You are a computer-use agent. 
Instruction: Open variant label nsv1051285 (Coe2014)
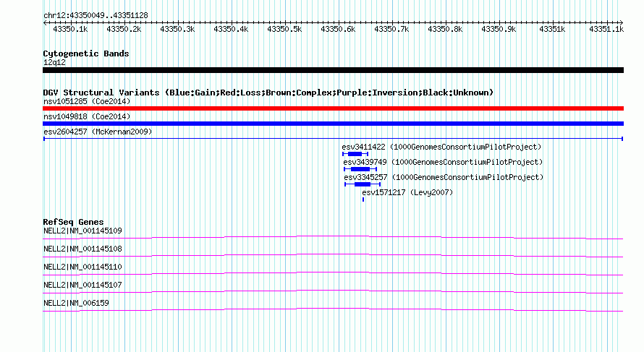[x=87, y=101]
